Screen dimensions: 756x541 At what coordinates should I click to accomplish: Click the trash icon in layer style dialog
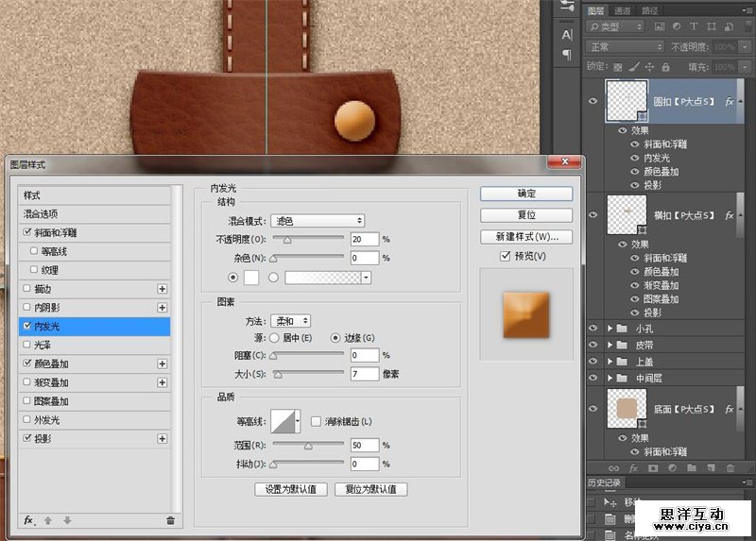(x=170, y=520)
